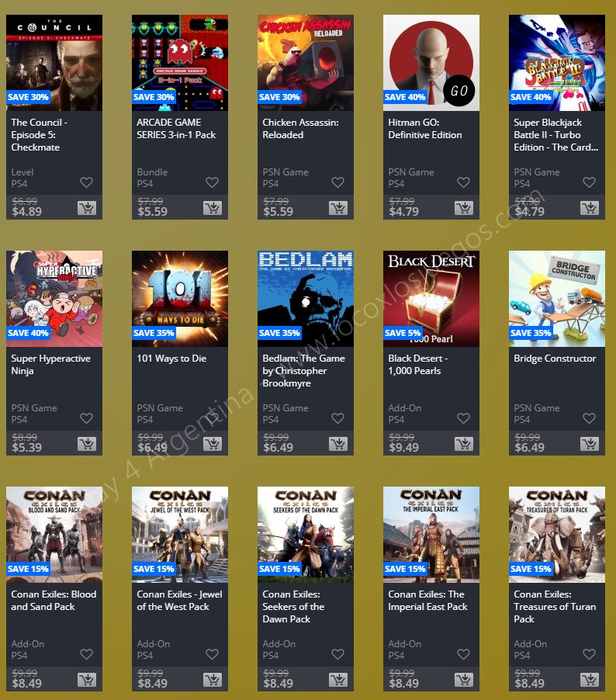Add ARCADE GAME SERIES 3-in-1 Pack to cart
Screen dimensions: 616x700
point(213,208)
